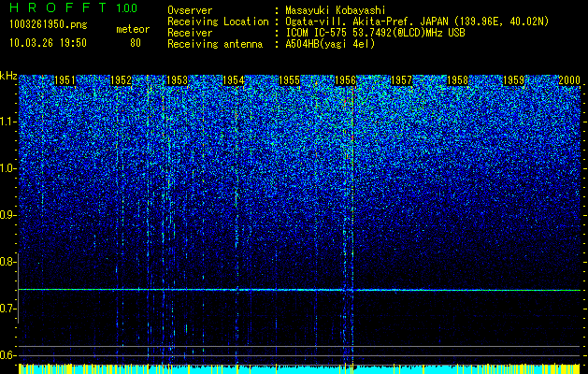Click the 1952 time marker
588x374 pixels.
(x=121, y=80)
